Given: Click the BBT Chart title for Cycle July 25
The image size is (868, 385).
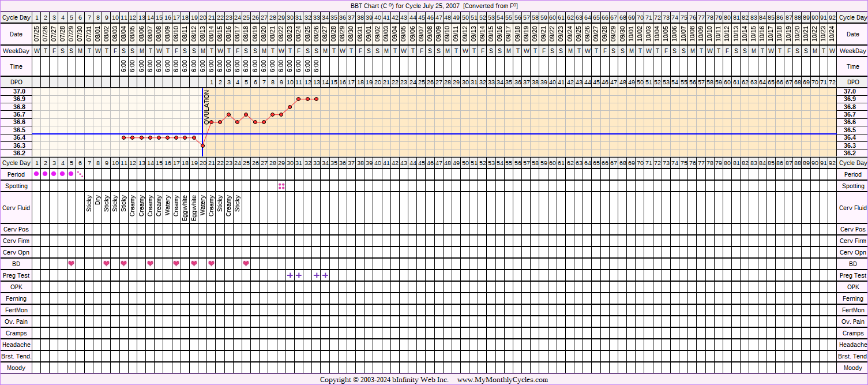Looking at the screenshot, I should click(434, 6).
